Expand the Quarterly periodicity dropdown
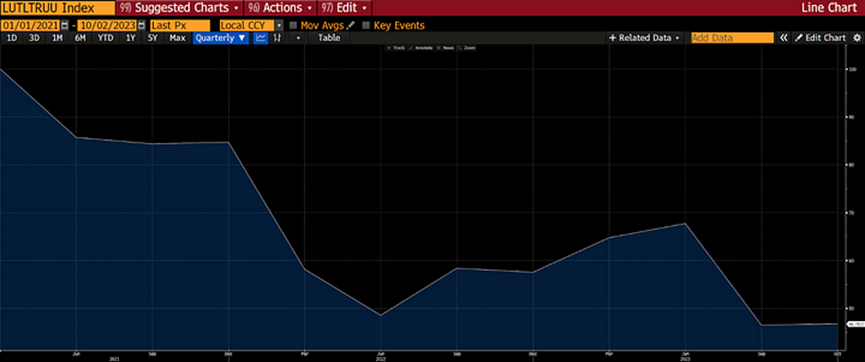 221,38
